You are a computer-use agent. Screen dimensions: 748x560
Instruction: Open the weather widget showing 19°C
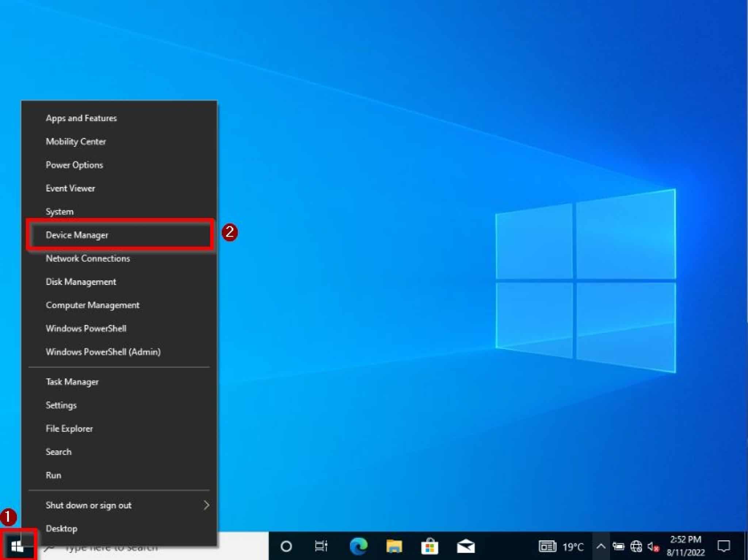point(561,546)
